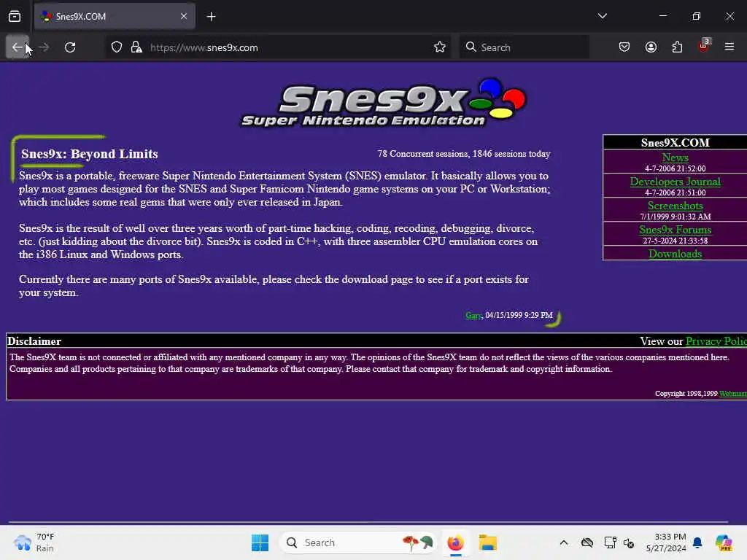Open the Privacy Policy link
This screenshot has height=560, width=747.
pos(716,341)
